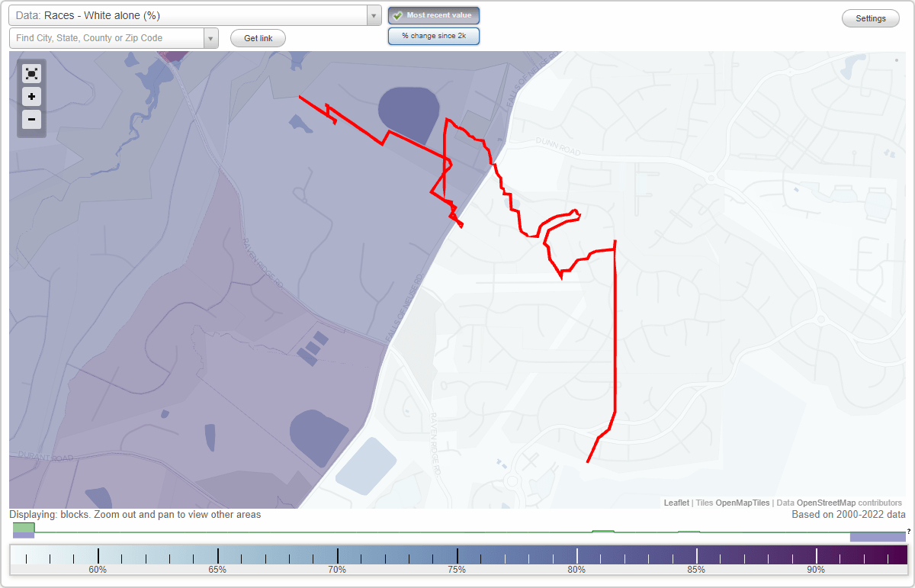Viewport: 915px width, 588px height.
Task: Click the dark oval block on the map
Action: (409, 115)
